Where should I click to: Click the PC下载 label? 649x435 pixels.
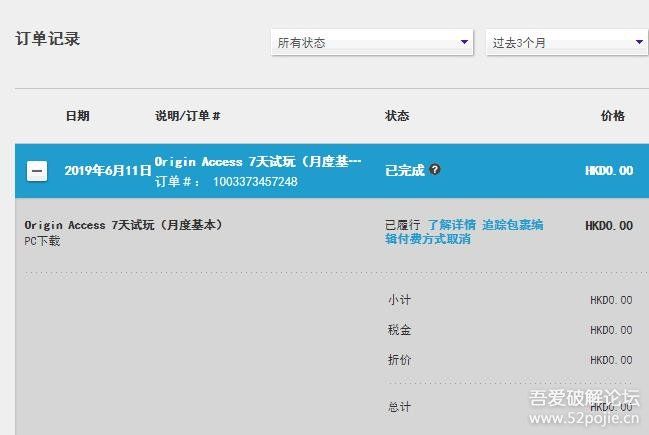pyautogui.click(x=42, y=241)
